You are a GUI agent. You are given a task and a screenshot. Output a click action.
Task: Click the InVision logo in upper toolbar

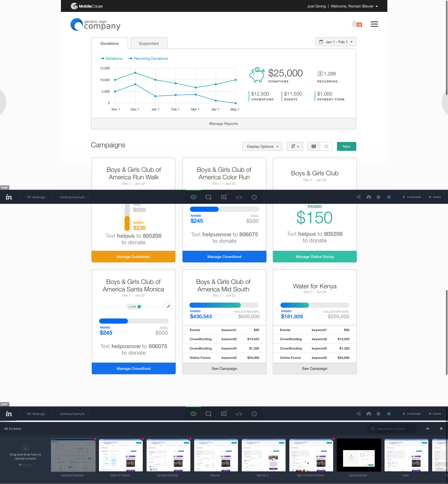pyautogui.click(x=9, y=197)
